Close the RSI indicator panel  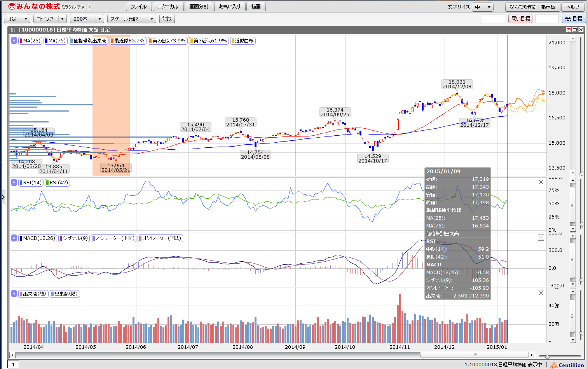[x=541, y=182]
